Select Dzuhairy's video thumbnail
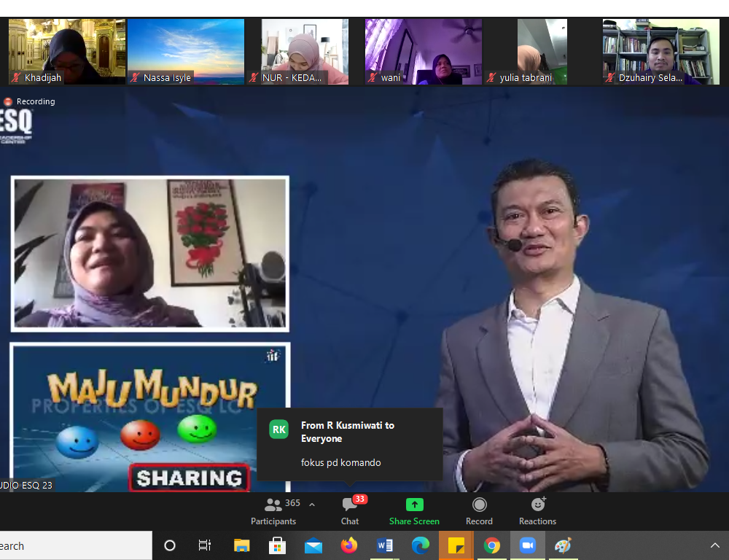The width and height of the screenshot is (729, 560). pyautogui.click(x=660, y=51)
